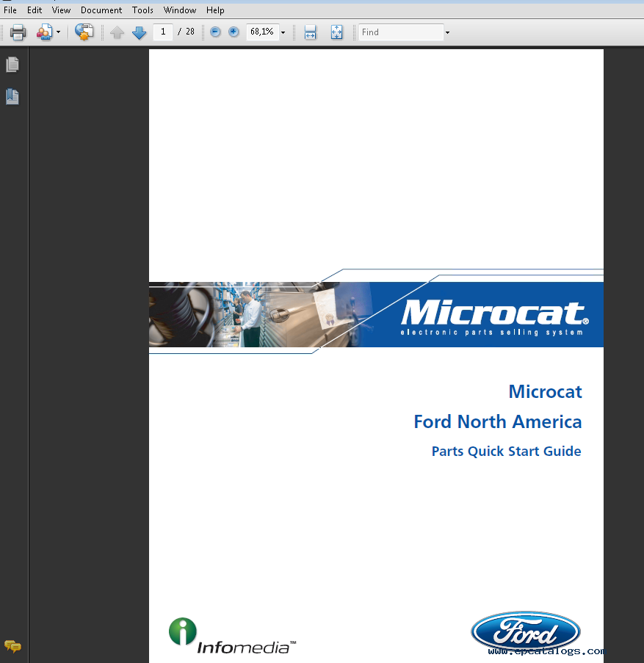Click the 'Ford North America' title text
The image size is (644, 663).
click(x=498, y=421)
